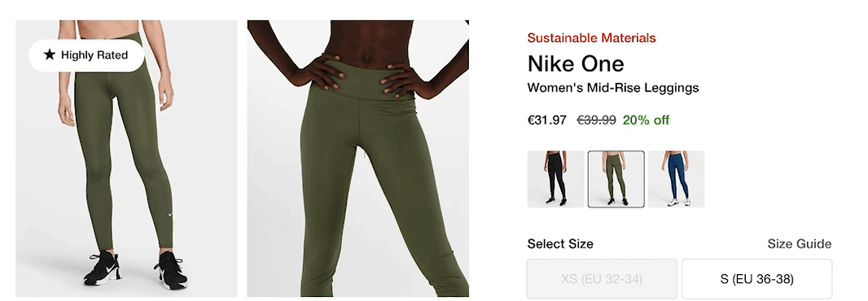The height and width of the screenshot is (301, 868).
Task: Open the full-length green leggings photo
Action: [126, 159]
